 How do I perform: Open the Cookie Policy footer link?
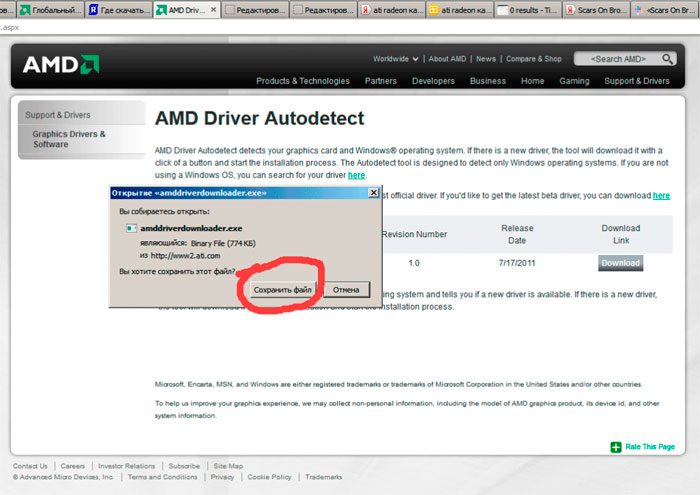[269, 477]
